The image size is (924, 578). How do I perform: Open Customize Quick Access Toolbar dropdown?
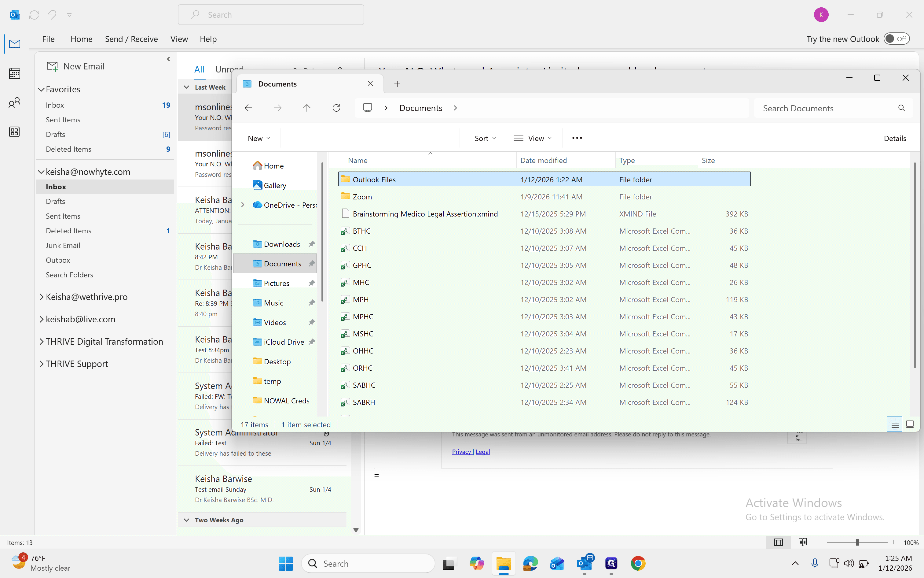pyautogui.click(x=69, y=15)
